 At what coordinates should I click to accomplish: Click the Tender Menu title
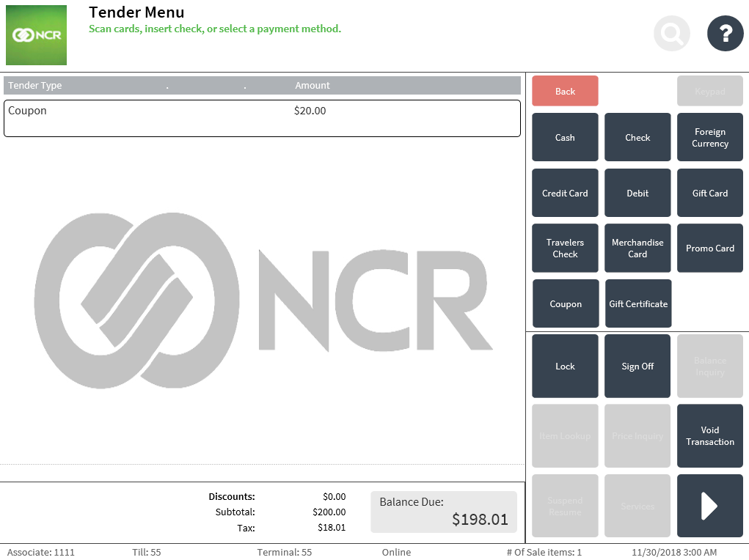[136, 12]
